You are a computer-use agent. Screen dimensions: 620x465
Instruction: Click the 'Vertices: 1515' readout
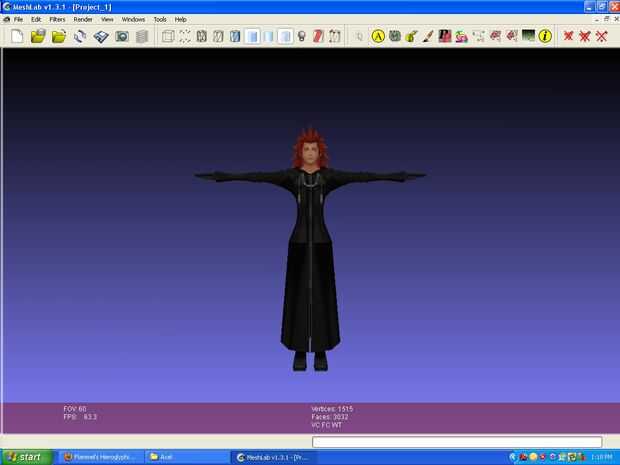[x=332, y=409]
